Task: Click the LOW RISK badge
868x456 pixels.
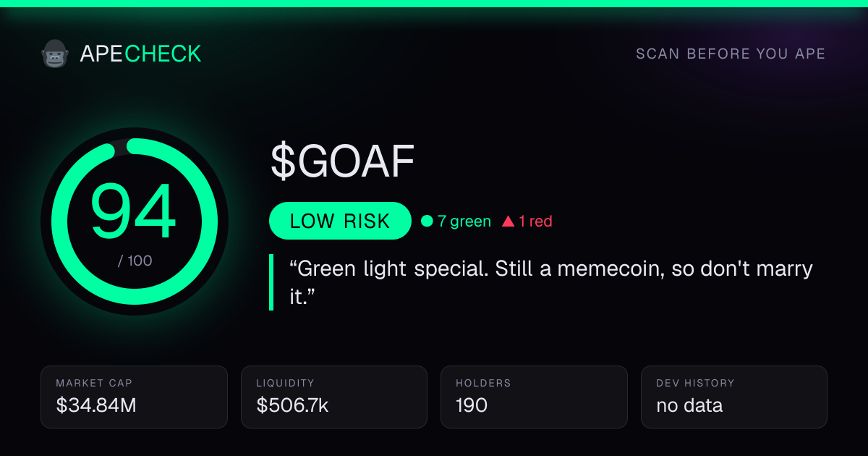Action: [x=340, y=221]
